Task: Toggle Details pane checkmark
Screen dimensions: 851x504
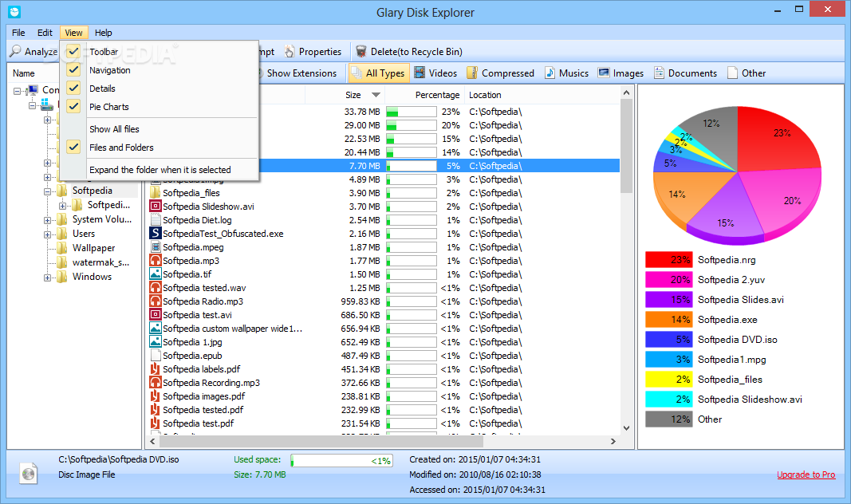Action: point(74,89)
